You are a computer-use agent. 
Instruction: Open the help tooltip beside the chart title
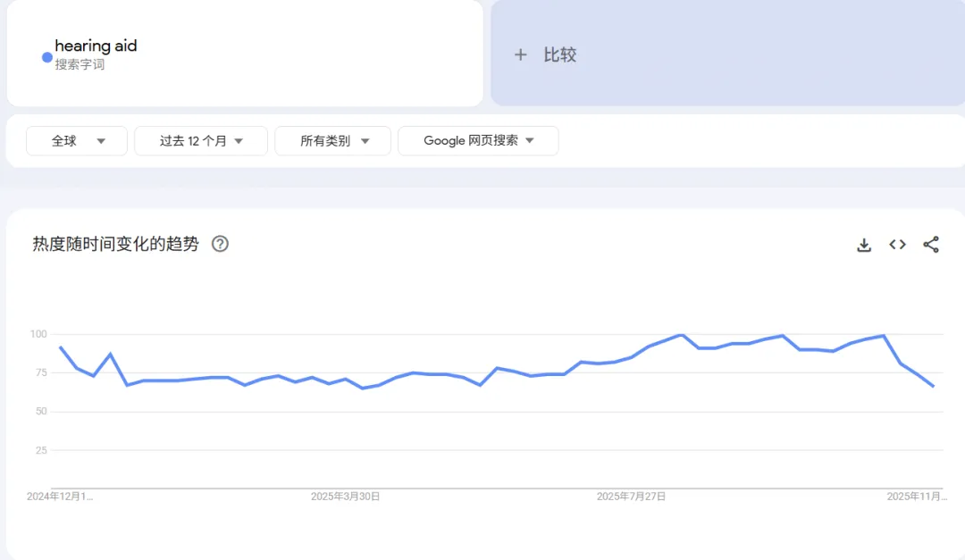click(x=220, y=244)
